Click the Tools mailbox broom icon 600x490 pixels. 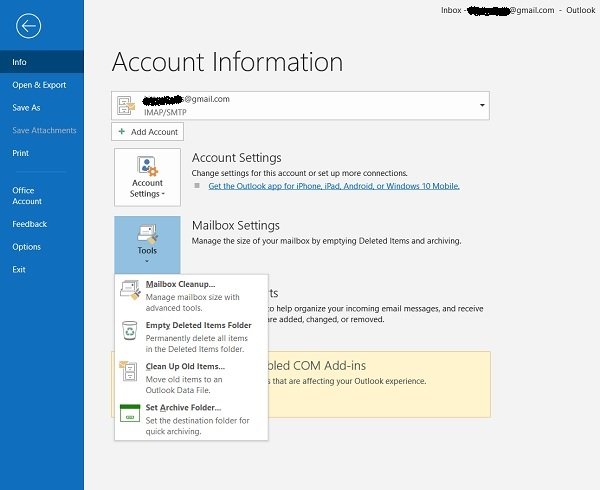[147, 234]
